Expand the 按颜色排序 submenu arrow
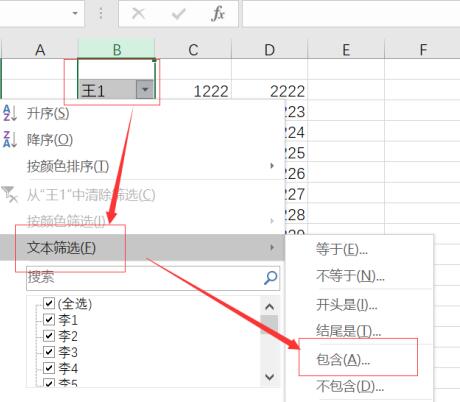Image resolution: width=460 pixels, height=402 pixels. (272, 166)
